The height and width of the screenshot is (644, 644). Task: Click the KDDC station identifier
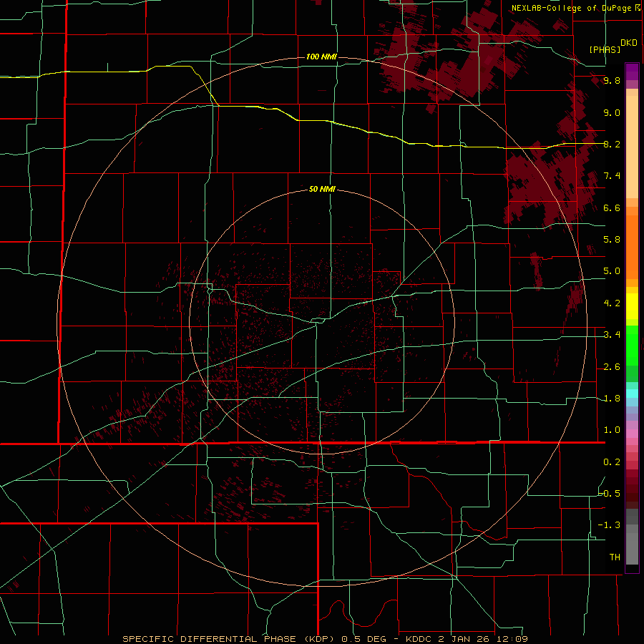[x=420, y=639]
